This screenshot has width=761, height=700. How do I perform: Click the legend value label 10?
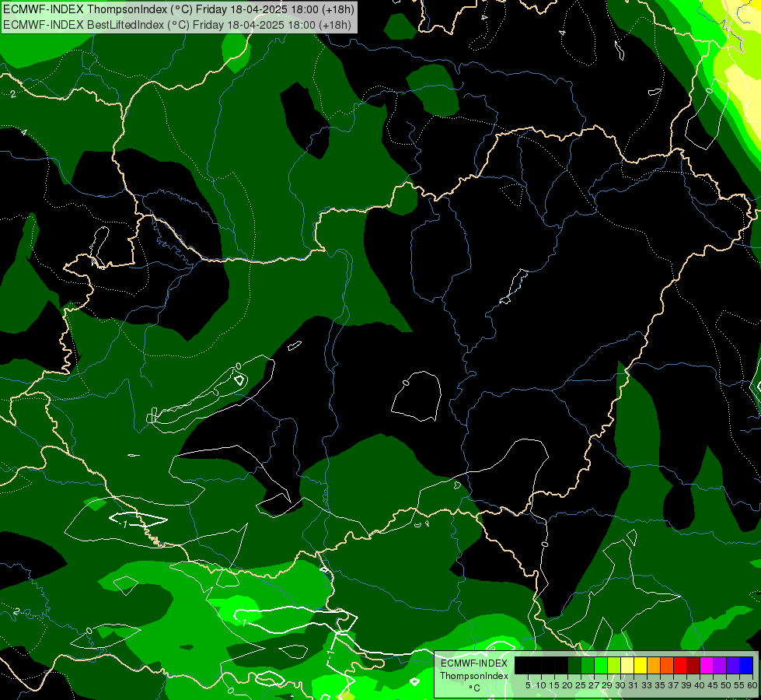tap(541, 685)
